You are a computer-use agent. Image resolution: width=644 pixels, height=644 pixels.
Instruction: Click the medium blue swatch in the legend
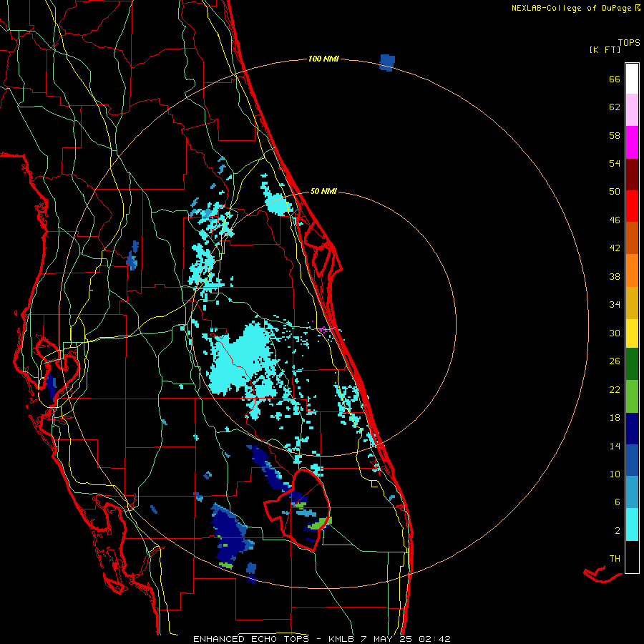(x=632, y=460)
